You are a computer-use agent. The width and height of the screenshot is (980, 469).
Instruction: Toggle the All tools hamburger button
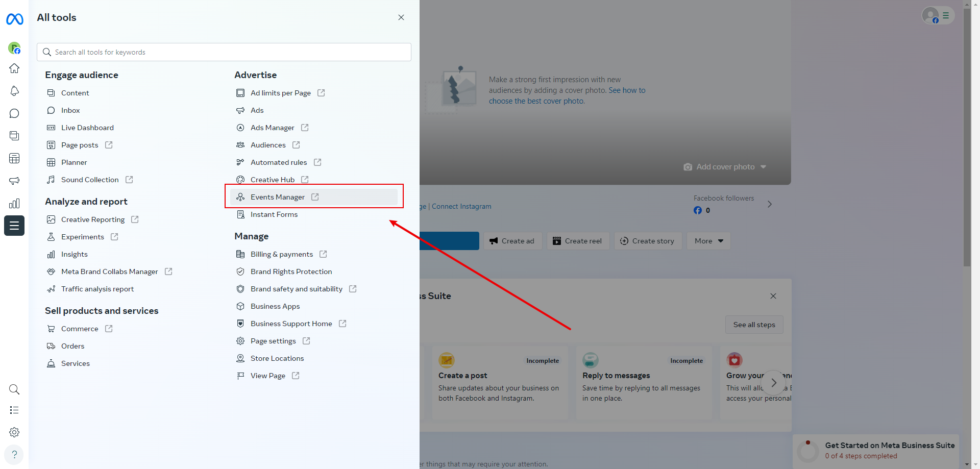click(x=14, y=226)
